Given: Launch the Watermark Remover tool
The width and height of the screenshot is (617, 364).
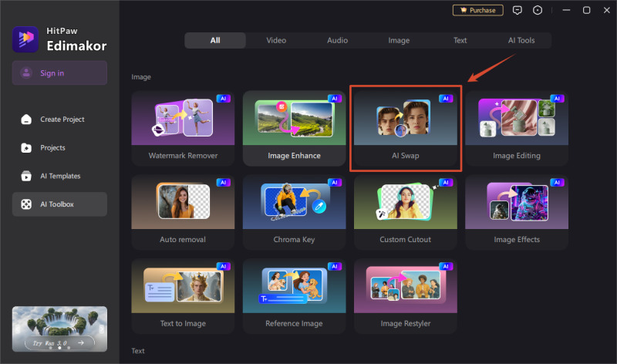Looking at the screenshot, I should pyautogui.click(x=183, y=128).
